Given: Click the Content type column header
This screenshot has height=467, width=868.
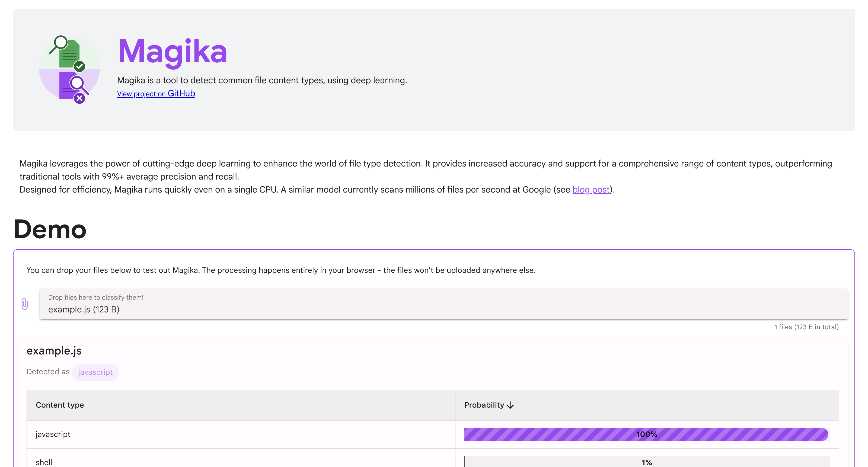Looking at the screenshot, I should pos(241,405).
